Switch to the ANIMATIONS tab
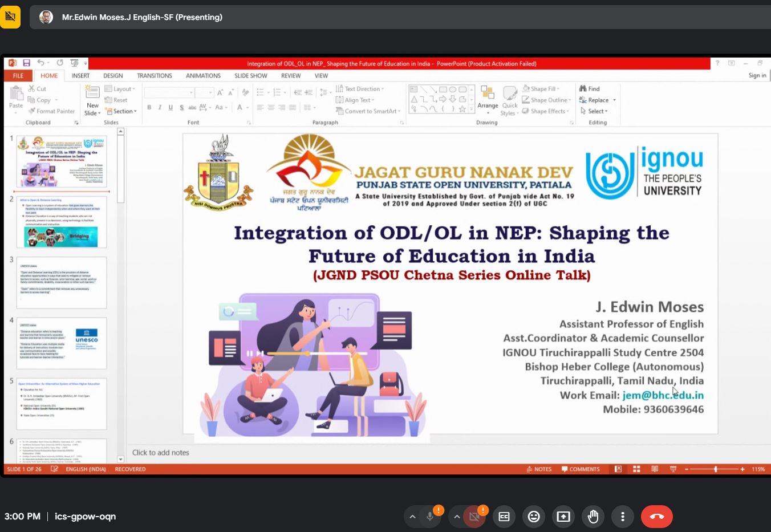The image size is (771, 532). pos(203,75)
